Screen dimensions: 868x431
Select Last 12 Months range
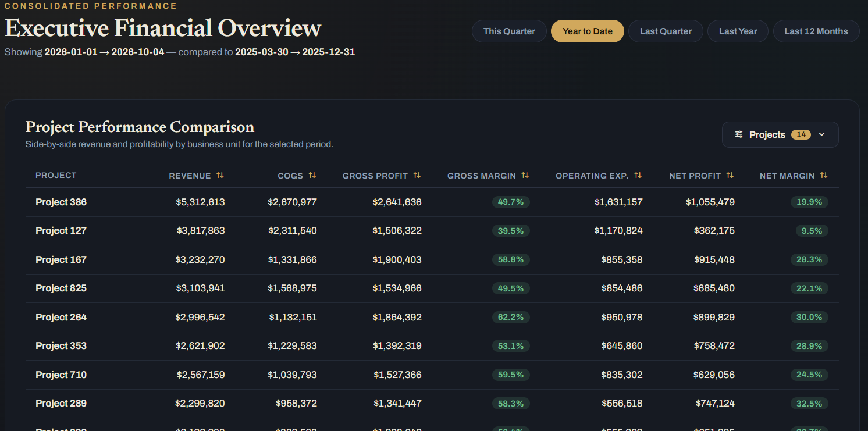tap(816, 31)
